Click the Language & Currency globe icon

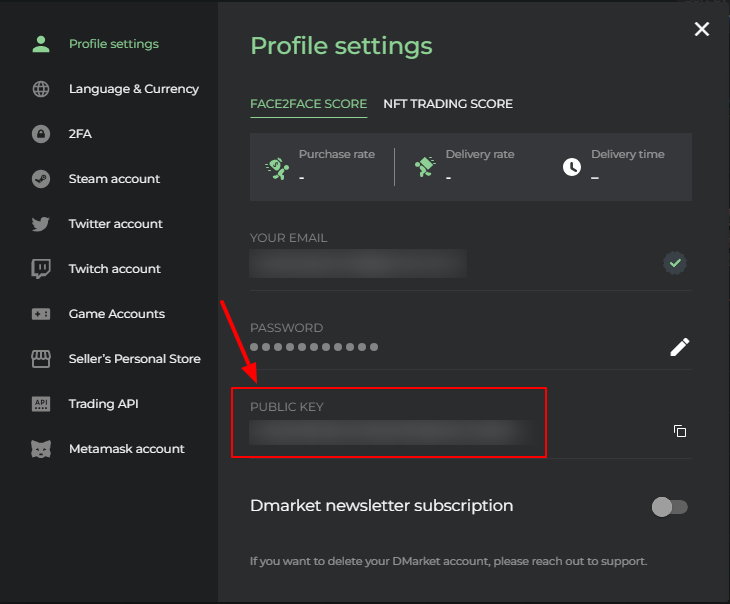(41, 89)
